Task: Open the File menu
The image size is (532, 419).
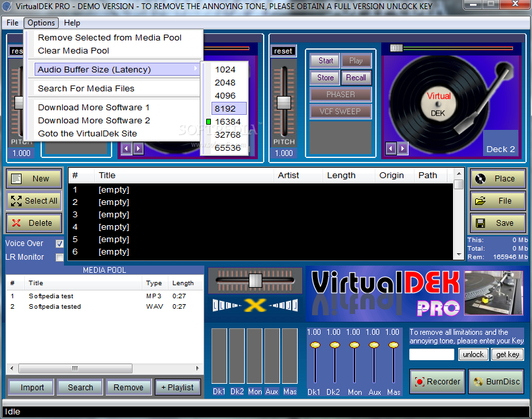Action: (12, 23)
